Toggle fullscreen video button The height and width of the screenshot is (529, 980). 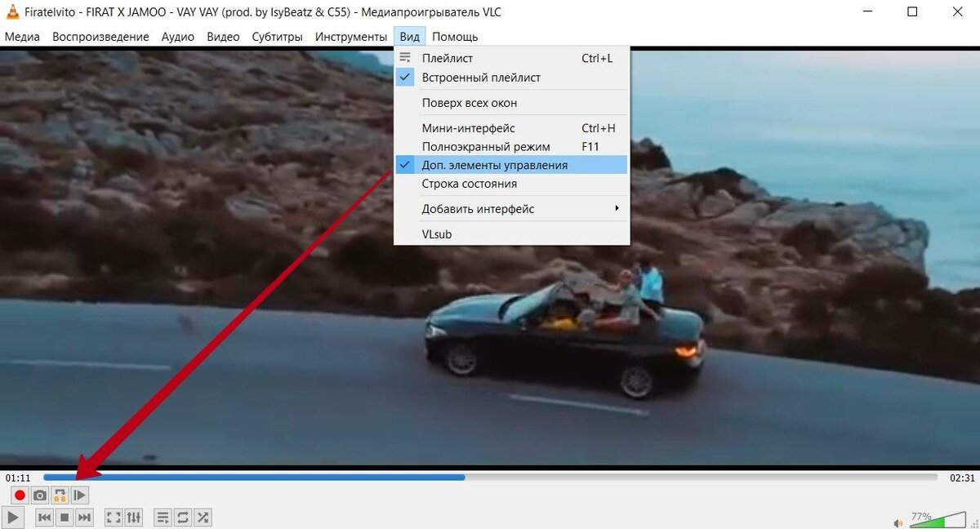point(114,517)
